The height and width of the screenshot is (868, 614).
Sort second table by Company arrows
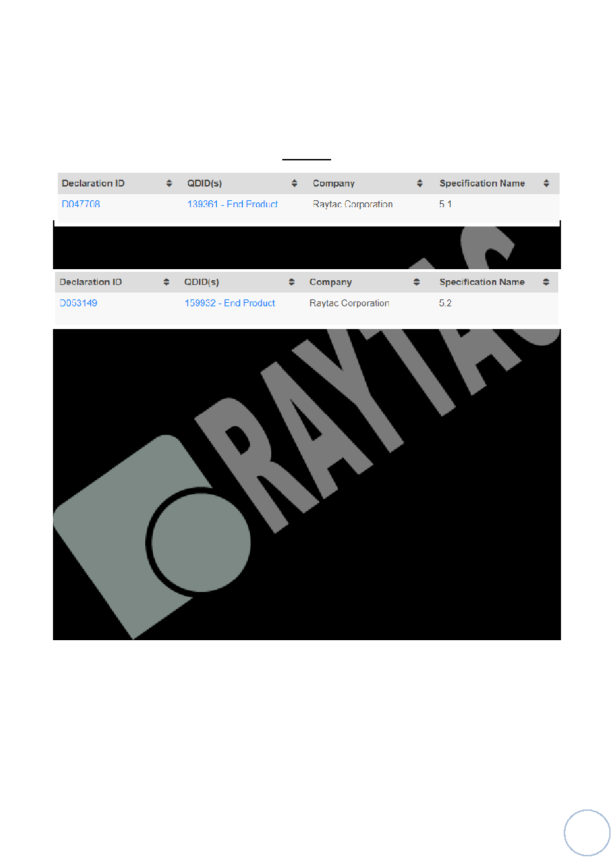[417, 282]
